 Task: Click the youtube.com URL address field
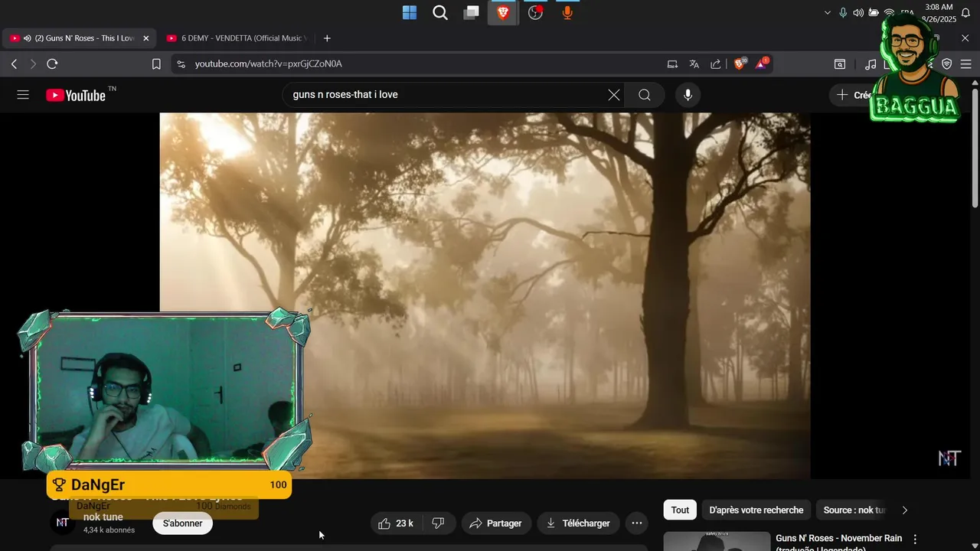pyautogui.click(x=269, y=64)
